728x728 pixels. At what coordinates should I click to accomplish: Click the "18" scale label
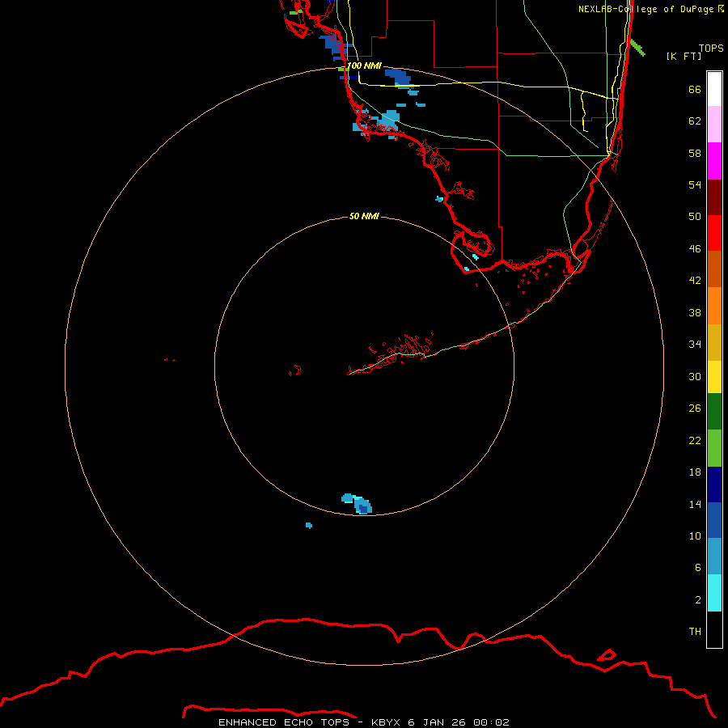(695, 472)
